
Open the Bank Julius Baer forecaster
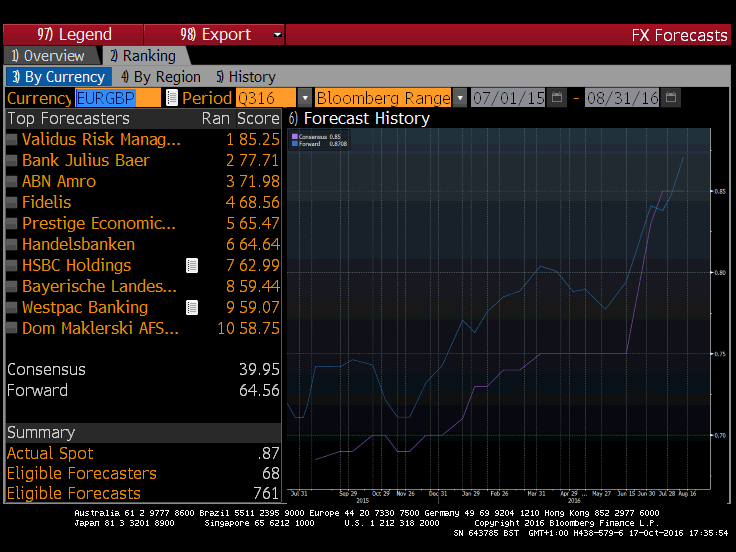pyautogui.click(x=86, y=161)
